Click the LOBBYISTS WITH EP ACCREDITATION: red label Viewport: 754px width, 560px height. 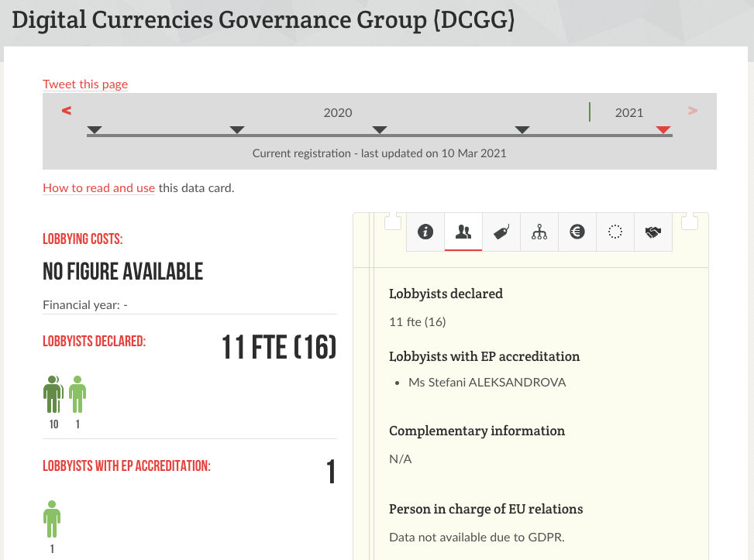[x=126, y=466]
